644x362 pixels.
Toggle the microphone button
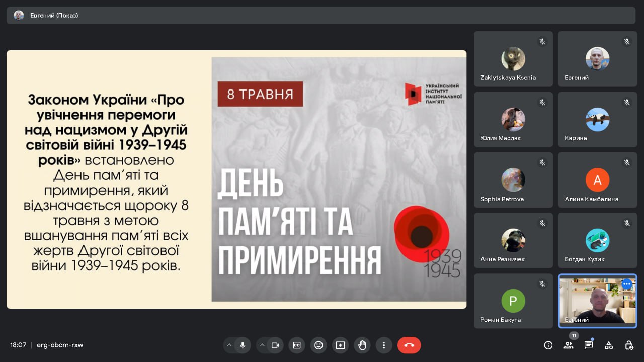(x=243, y=345)
